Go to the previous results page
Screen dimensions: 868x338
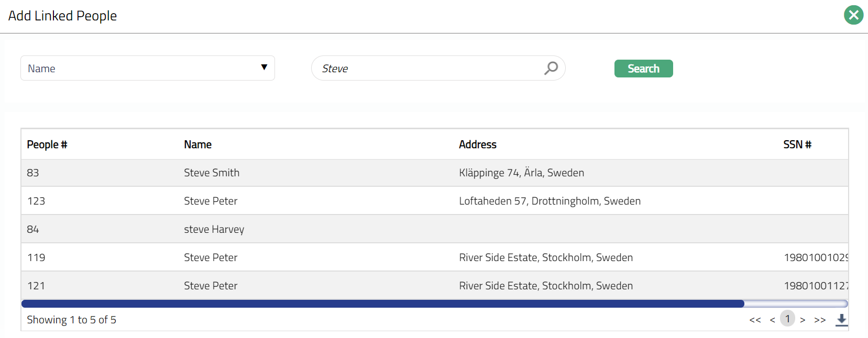click(772, 320)
